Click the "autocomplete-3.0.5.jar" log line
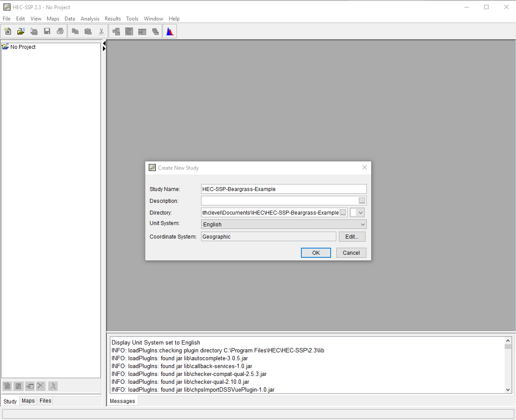The height and width of the screenshot is (420, 516). click(x=180, y=359)
